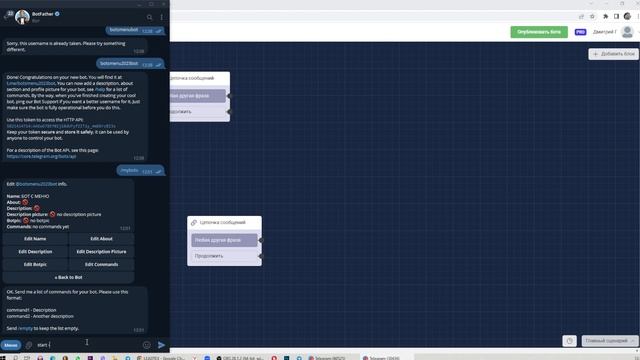The height and width of the screenshot is (360, 640).
Task: Open search in BotFather chat
Action: tap(149, 17)
